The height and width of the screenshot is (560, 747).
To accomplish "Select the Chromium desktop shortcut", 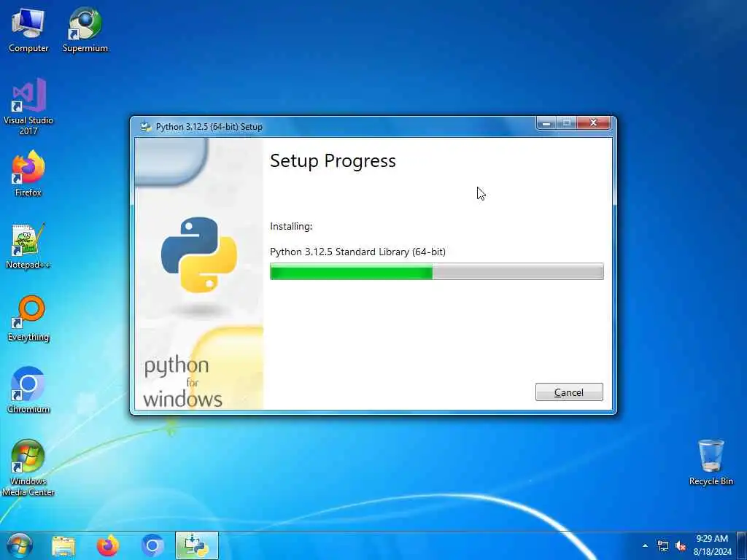I will coord(28,391).
